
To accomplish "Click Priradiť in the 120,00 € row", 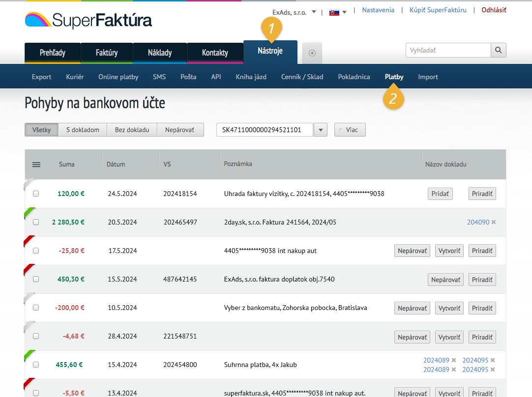I will 482,194.
